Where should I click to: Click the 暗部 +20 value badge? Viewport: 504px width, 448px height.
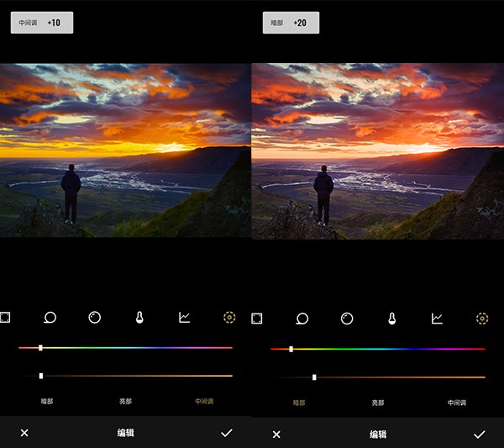291,23
